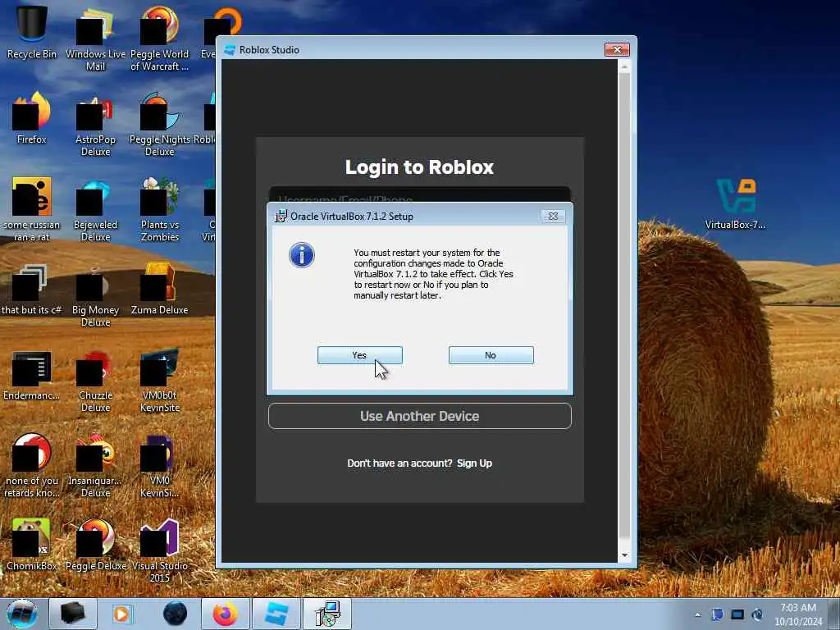This screenshot has width=840, height=630.
Task: Click the Roblox Studio scrollbar down arrow
Action: pyautogui.click(x=624, y=555)
